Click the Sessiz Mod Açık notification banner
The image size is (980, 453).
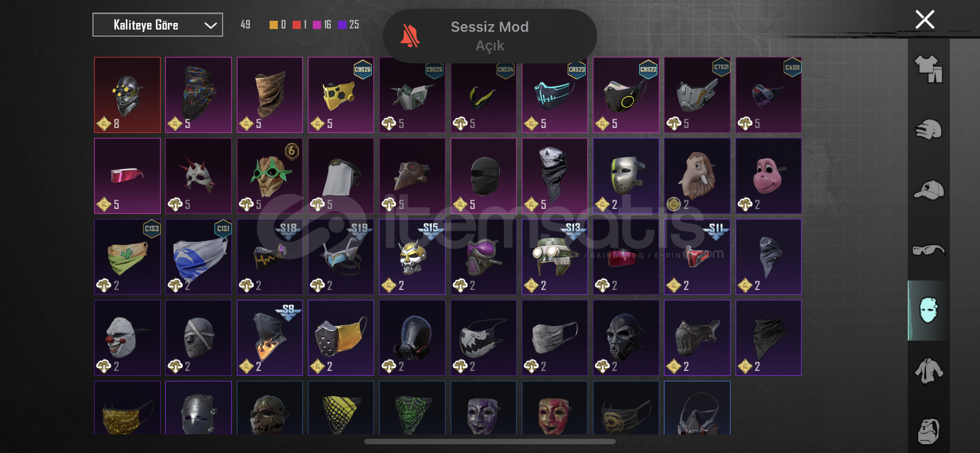tap(490, 36)
